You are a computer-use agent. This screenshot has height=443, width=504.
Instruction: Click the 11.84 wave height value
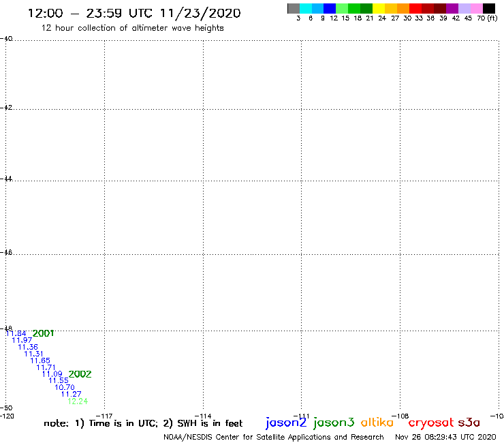point(16,333)
